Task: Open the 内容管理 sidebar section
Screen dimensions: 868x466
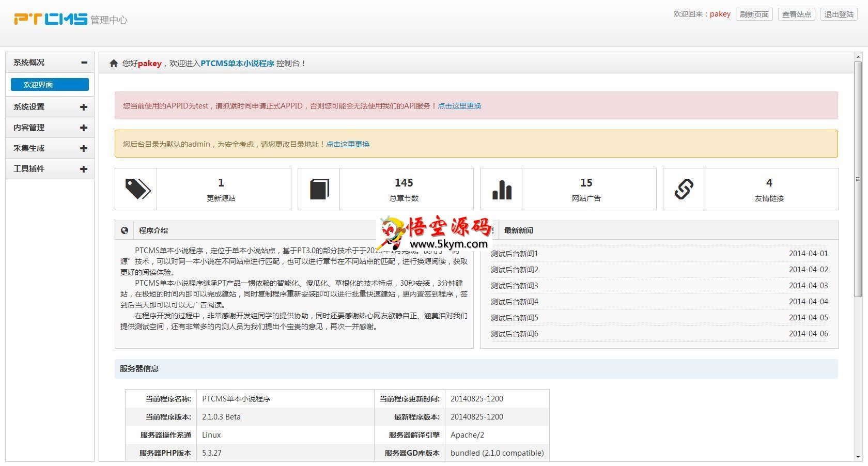Action: point(50,128)
